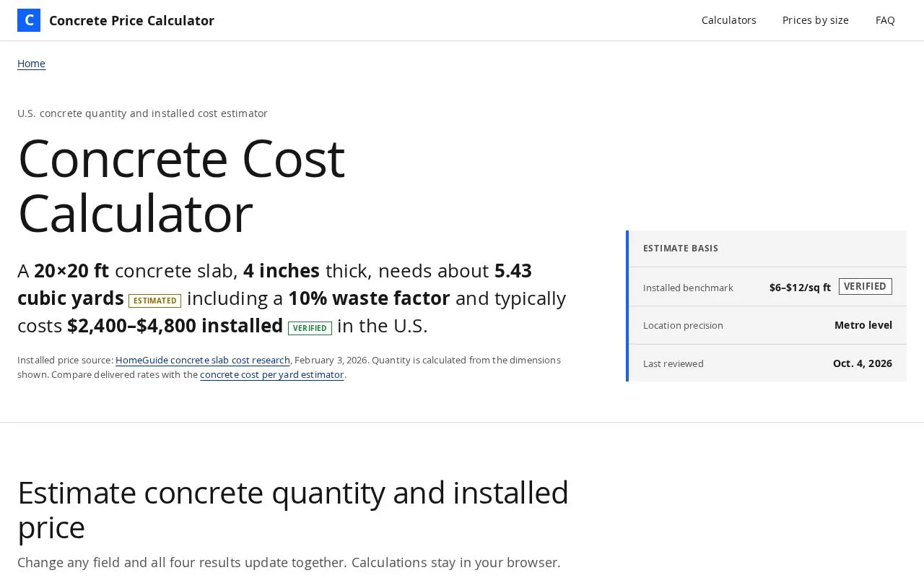Viewport: 924px width, 578px height.
Task: Click the VERIFIED badge in Estimate Basis panel
Action: pyautogui.click(x=865, y=287)
